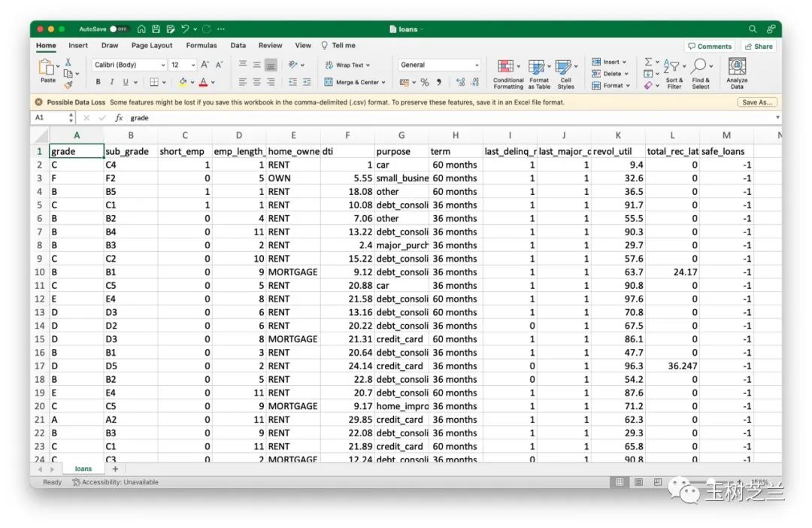Image resolution: width=812 pixels, height=528 pixels.
Task: Toggle Bold formatting
Action: (98, 82)
